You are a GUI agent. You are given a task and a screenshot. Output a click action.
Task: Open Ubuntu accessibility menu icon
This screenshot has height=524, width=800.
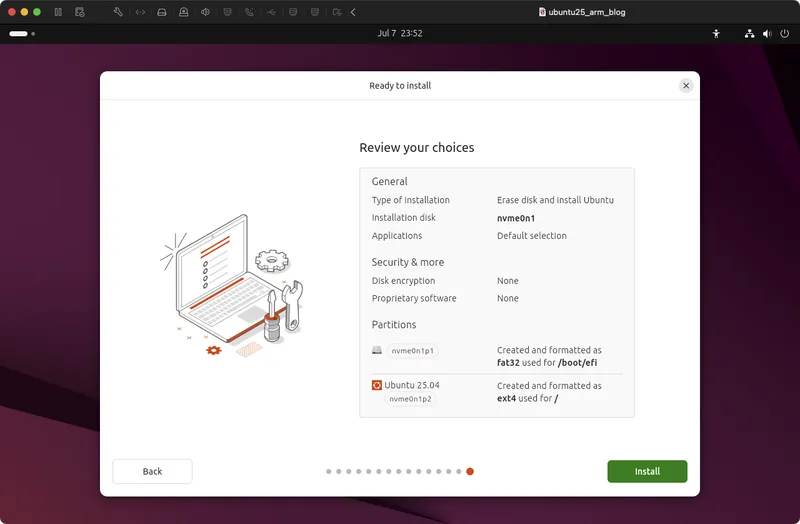click(716, 34)
